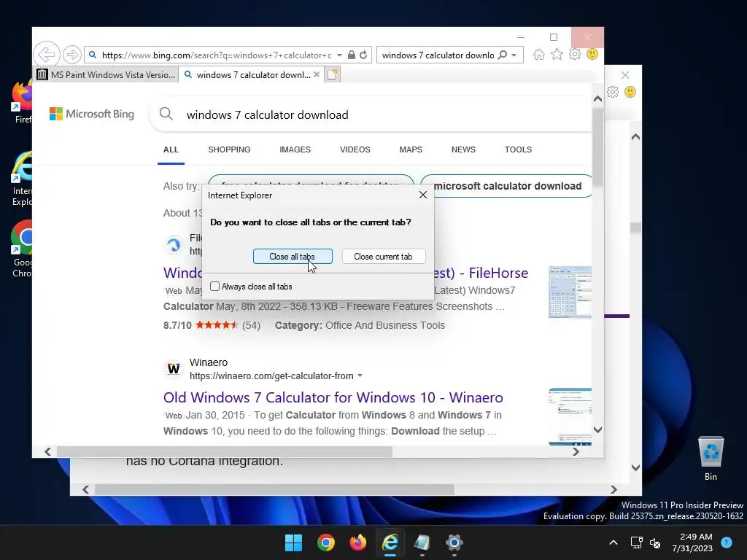The width and height of the screenshot is (747, 560).
Task: Click the Winaero result thumbnail
Action: 570,416
